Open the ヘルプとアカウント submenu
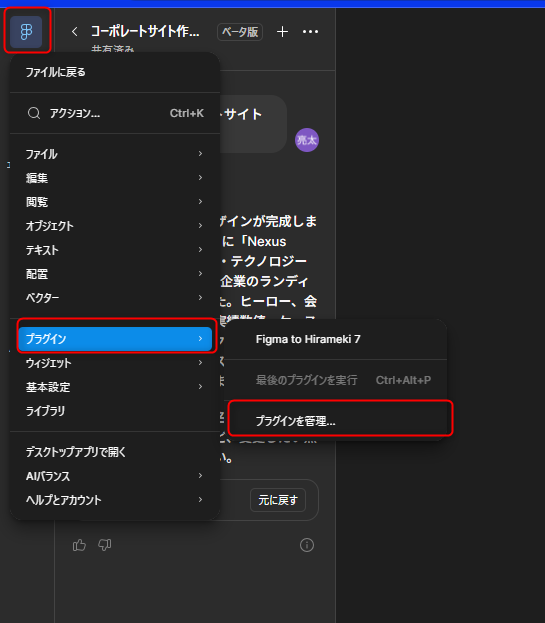 (x=115, y=500)
